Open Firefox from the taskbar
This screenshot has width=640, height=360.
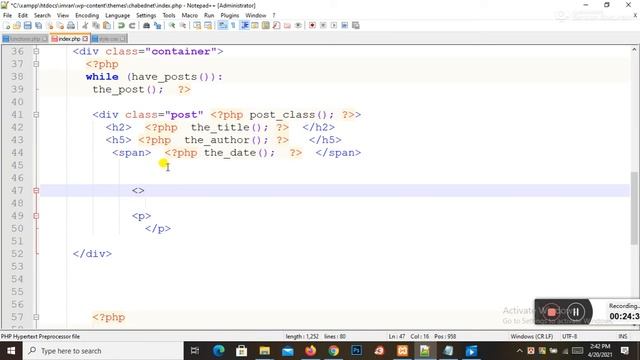pyautogui.click(x=311, y=351)
